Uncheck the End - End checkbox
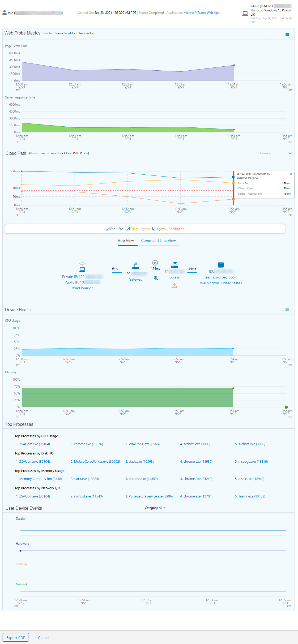 pos(108,229)
